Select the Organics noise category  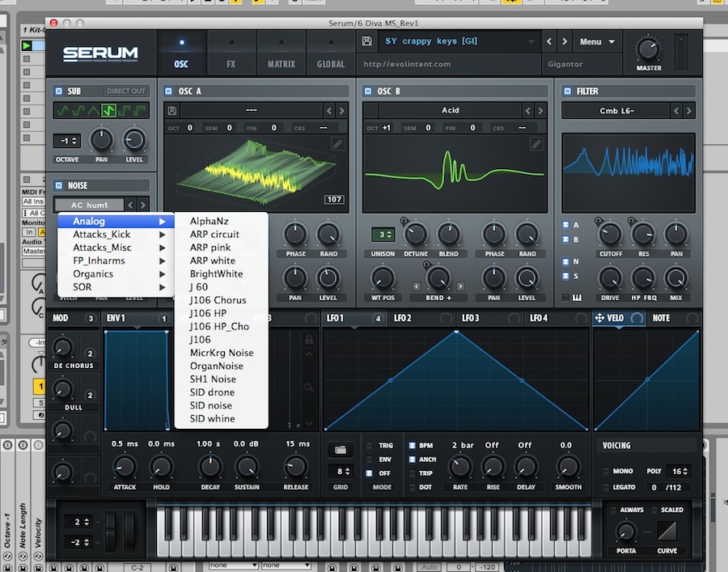(x=116, y=274)
